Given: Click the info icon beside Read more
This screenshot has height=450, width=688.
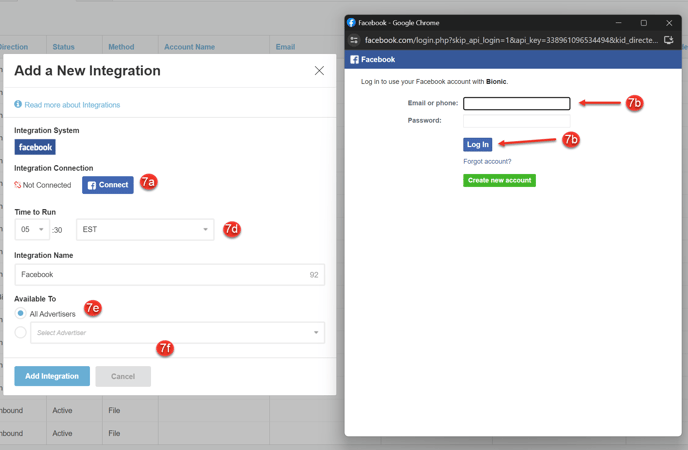Looking at the screenshot, I should [18, 104].
